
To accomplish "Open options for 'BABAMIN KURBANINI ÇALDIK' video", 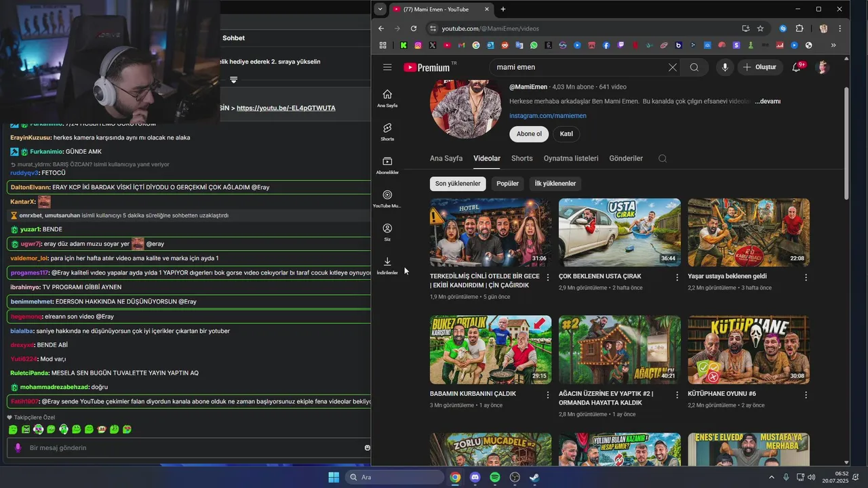I will (548, 394).
